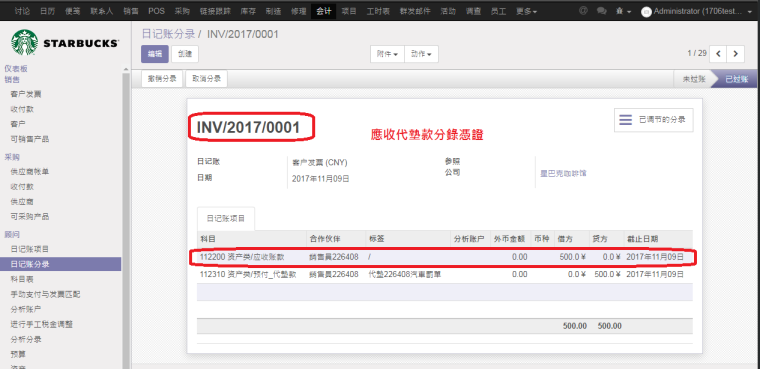Open 科目表 in the sidebar

tap(22, 279)
